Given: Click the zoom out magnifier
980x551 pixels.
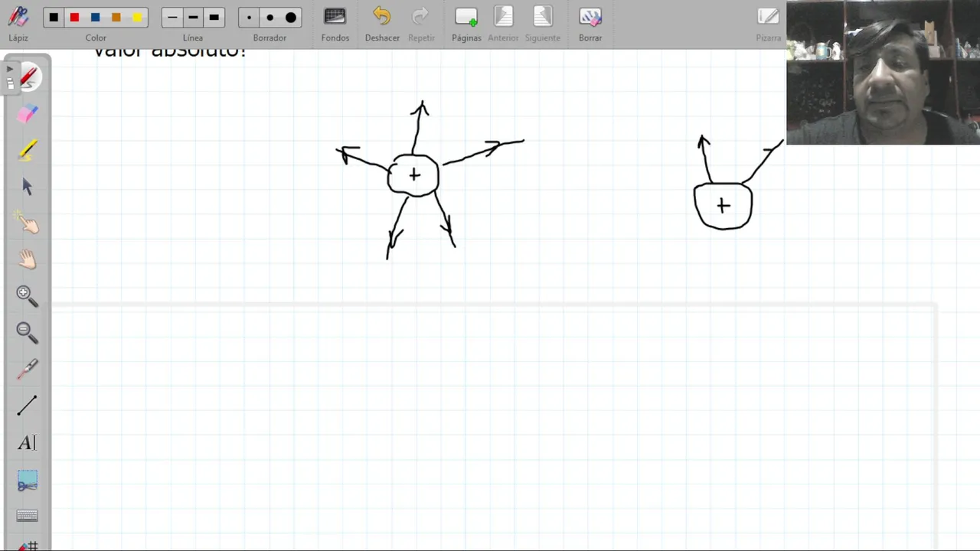Looking at the screenshot, I should 27,332.
